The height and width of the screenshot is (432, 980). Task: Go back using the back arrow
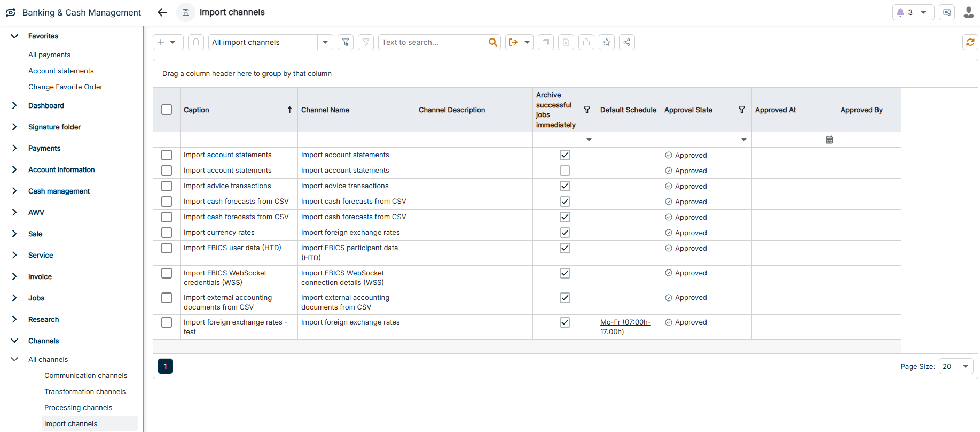(162, 12)
